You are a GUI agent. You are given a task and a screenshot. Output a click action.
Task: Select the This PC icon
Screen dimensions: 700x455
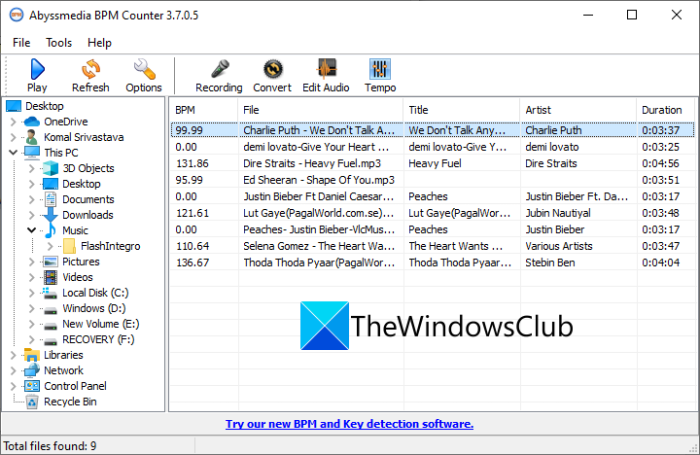(x=32, y=153)
